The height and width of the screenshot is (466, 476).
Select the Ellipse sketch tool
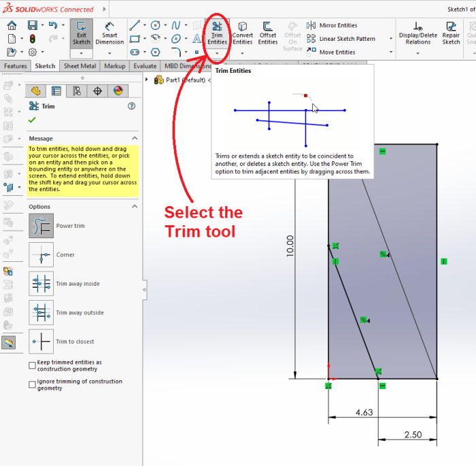[x=176, y=39]
